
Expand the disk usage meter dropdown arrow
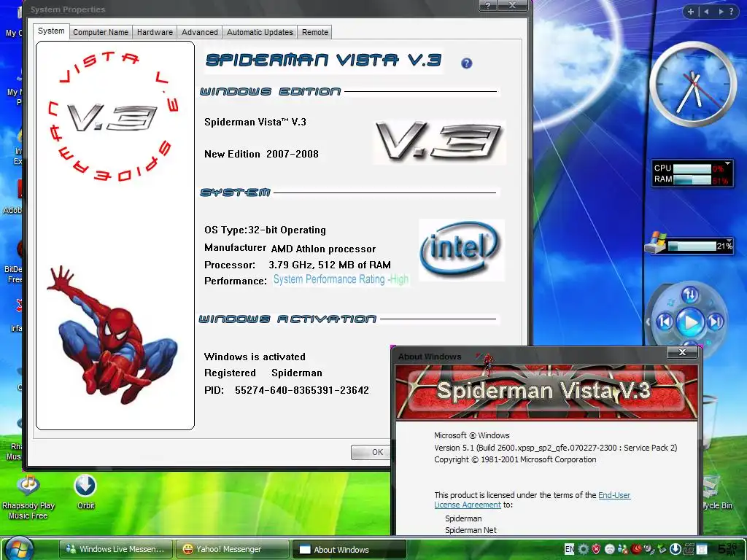[x=729, y=241]
